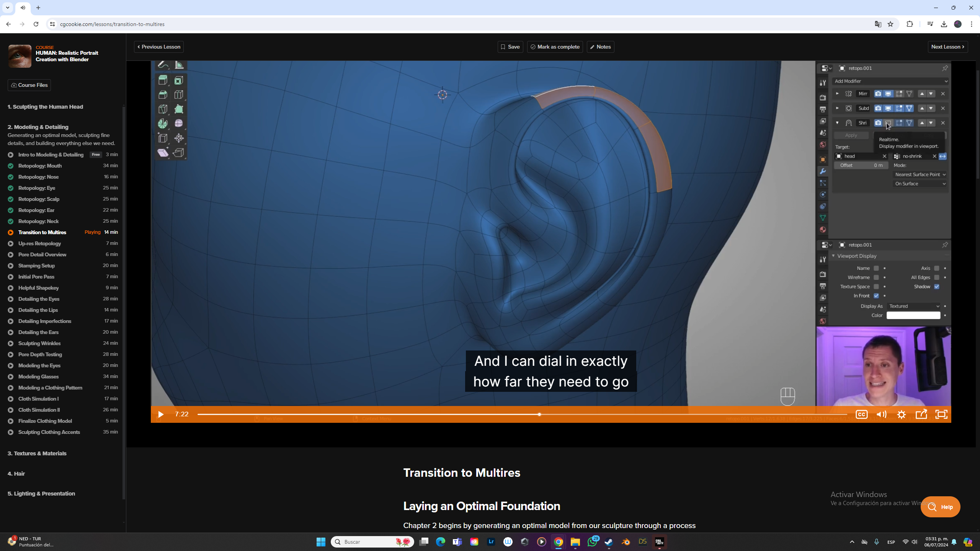Download the Course Files

[29, 85]
